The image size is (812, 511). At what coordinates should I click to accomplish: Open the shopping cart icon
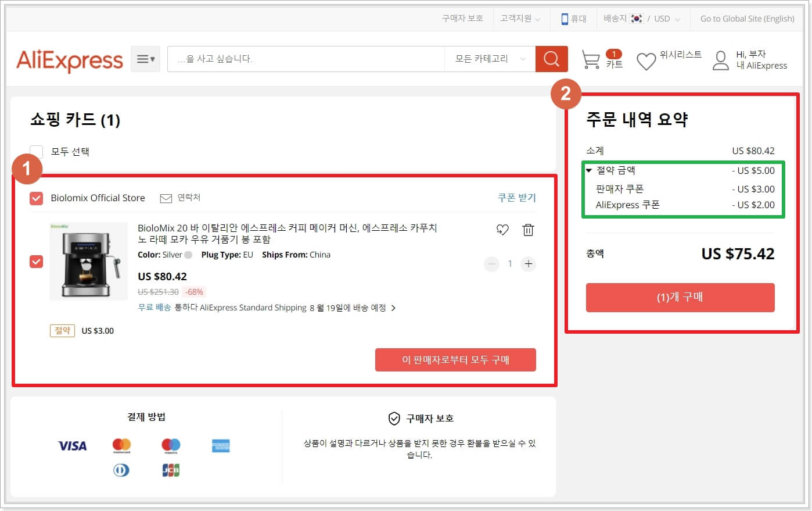pyautogui.click(x=591, y=59)
